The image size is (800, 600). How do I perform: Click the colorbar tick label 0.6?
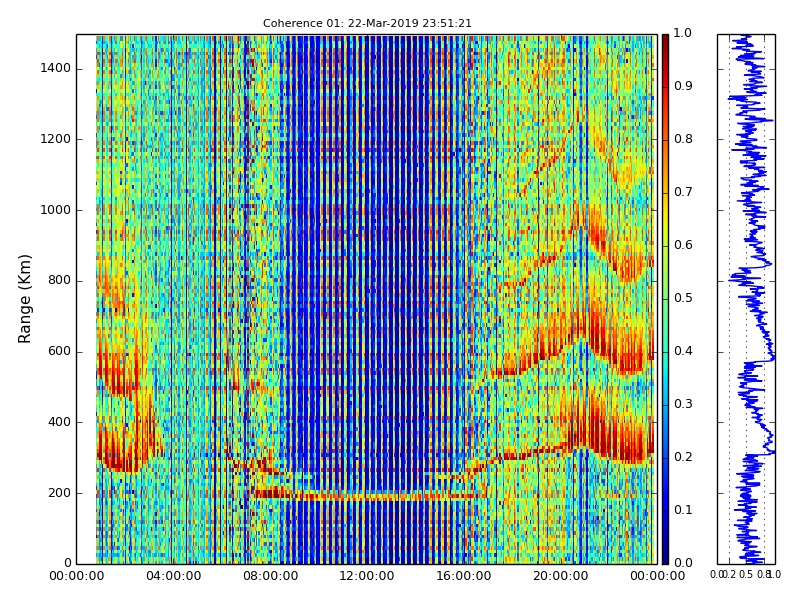[x=683, y=245]
